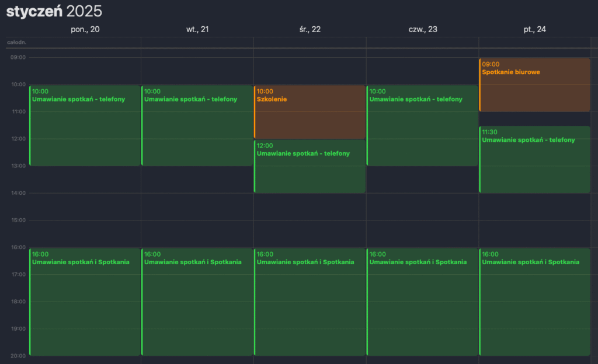Select the Szkolenie event on Wednesday
This screenshot has width=598, height=364.
310,112
